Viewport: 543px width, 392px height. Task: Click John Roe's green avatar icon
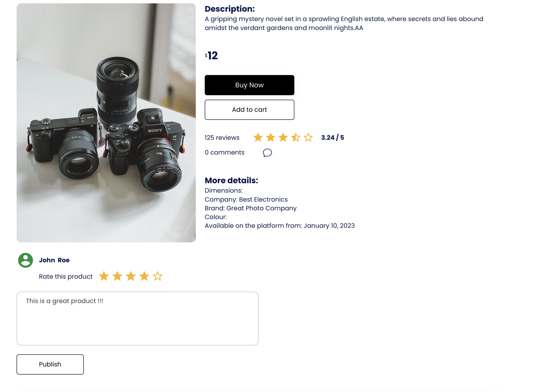click(x=25, y=260)
